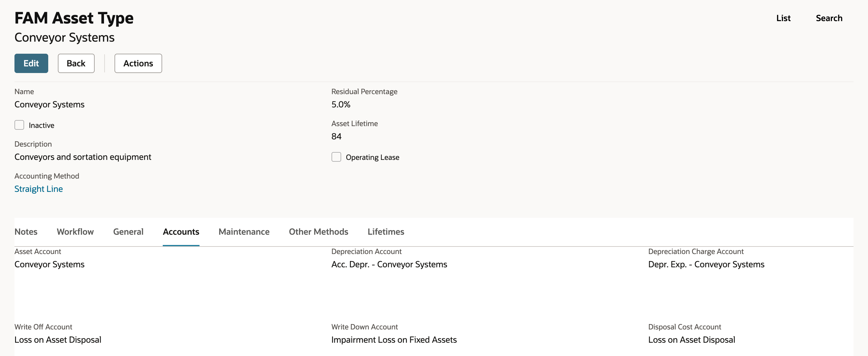Click the Accounting Method field label
The height and width of the screenshot is (356, 868).
[46, 176]
